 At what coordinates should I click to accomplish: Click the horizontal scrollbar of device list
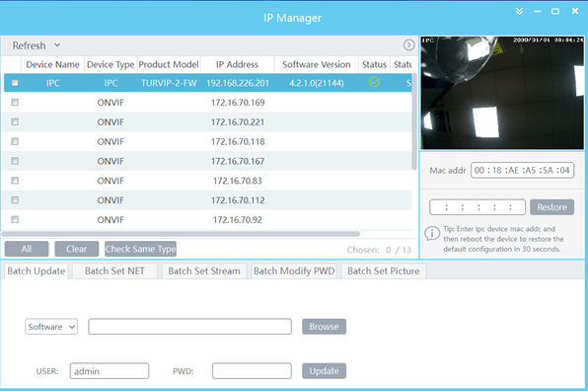coord(181,234)
